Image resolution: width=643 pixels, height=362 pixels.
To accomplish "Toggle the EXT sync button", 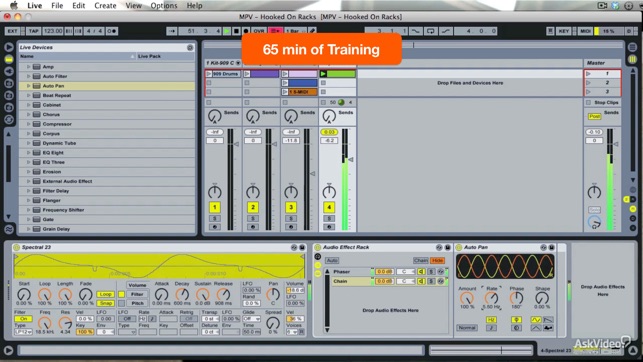I will tap(13, 31).
